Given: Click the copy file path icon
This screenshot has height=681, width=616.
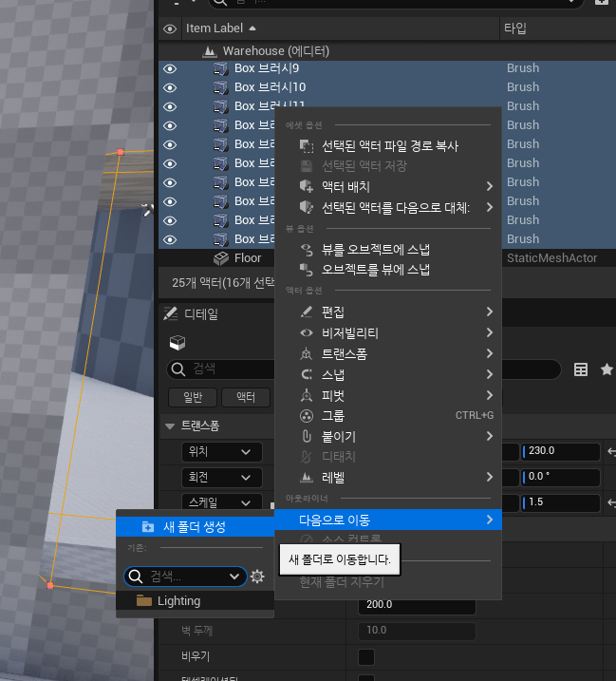Looking at the screenshot, I should coord(307,146).
